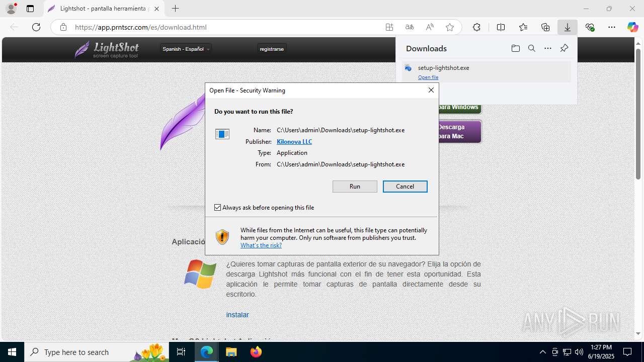Click Run in the security dialog

[355, 187]
